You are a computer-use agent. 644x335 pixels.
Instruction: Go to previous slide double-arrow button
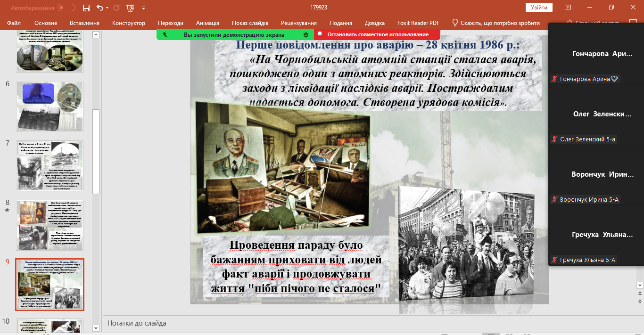(x=640, y=293)
